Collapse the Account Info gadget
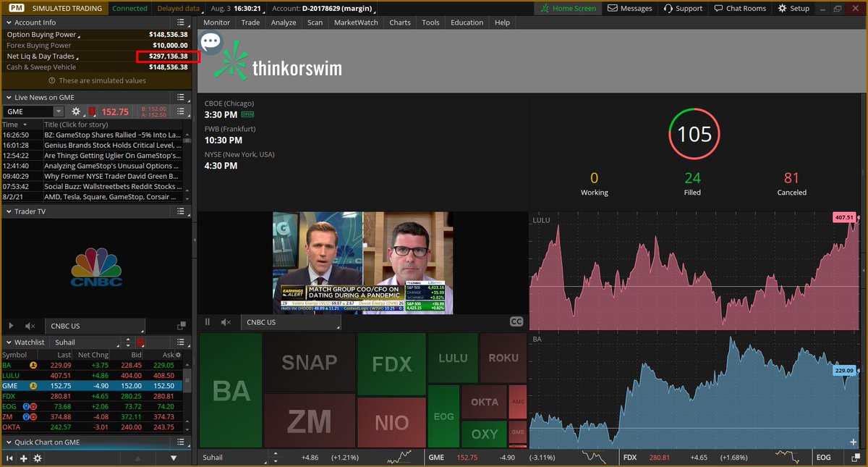Image resolution: width=868 pixels, height=467 pixels. click(x=7, y=22)
